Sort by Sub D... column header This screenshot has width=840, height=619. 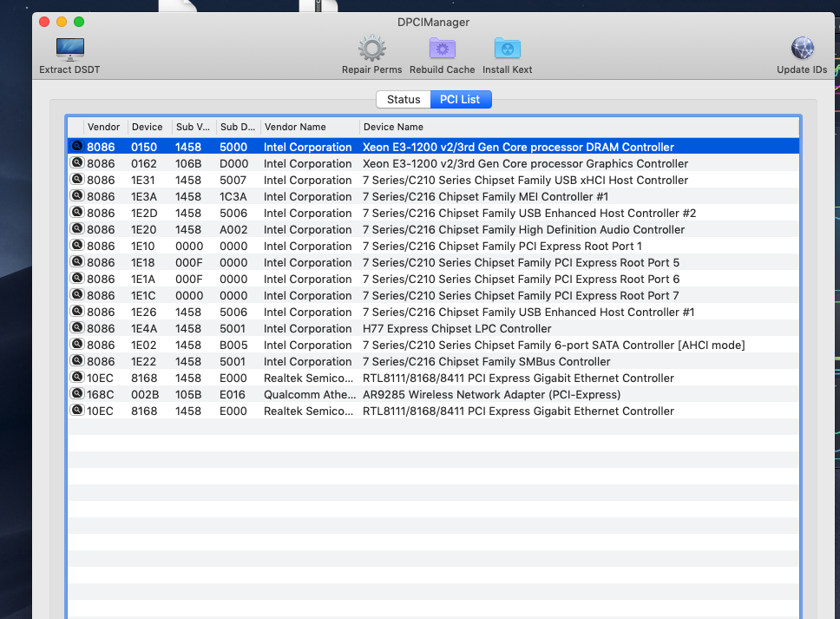pyautogui.click(x=237, y=127)
